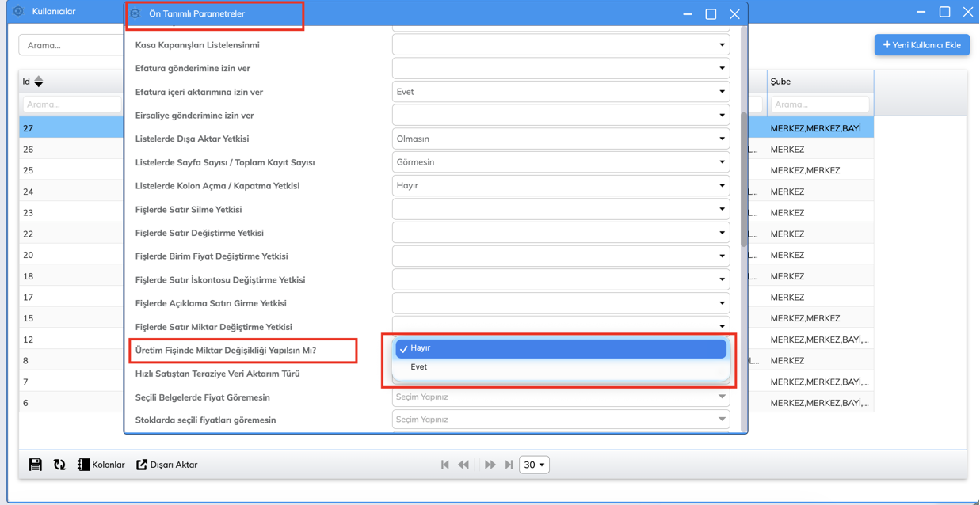The height and width of the screenshot is (505, 980).
Task: Open the Kolonlar column chooser
Action: [101, 465]
